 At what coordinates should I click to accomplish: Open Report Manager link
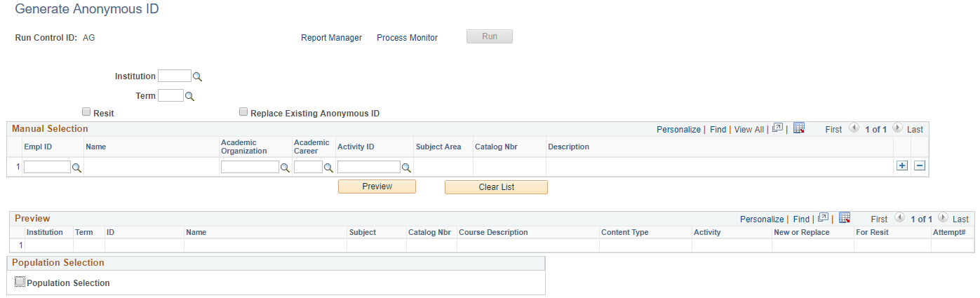click(x=332, y=38)
